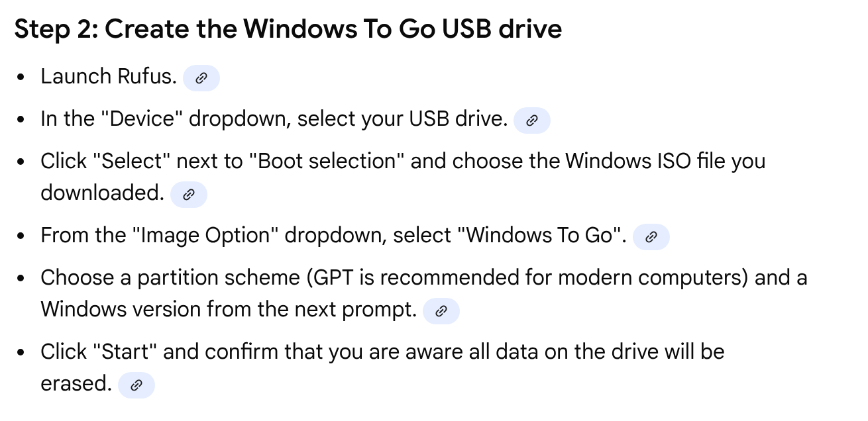
Task: Click the "Step 2: Create the Windows To Go USB drive" heading
Action: click(x=288, y=30)
